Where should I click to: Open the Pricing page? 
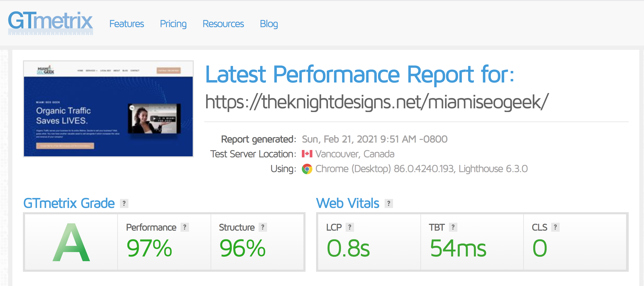[x=173, y=24]
